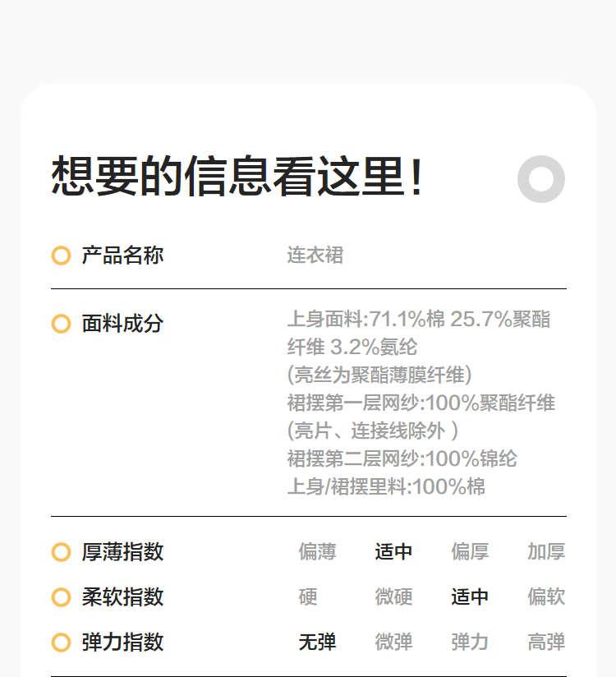Click the yellow circle beside 厚薄指数
The width and height of the screenshot is (616, 677).
pyautogui.click(x=61, y=552)
